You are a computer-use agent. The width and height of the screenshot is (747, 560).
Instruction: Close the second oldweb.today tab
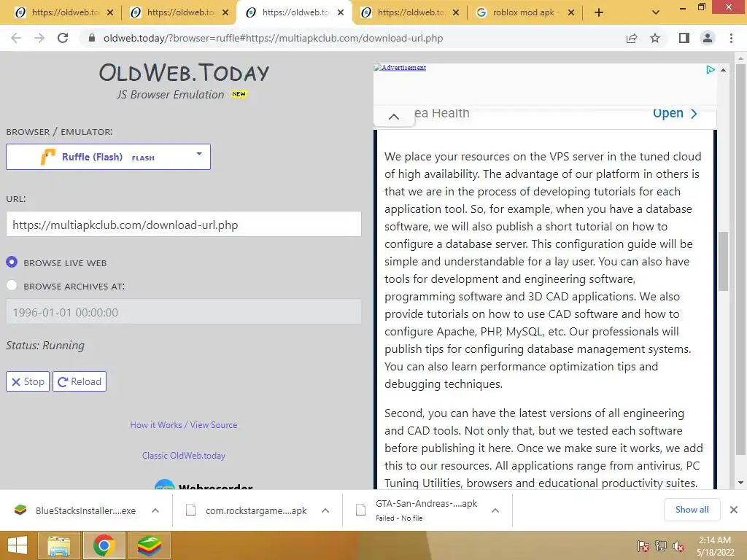(225, 12)
